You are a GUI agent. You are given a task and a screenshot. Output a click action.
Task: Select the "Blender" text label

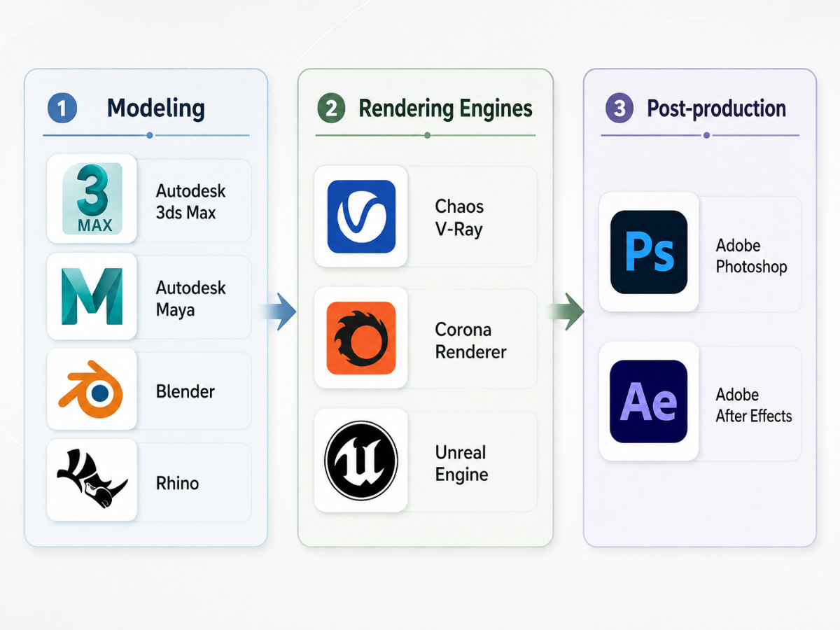(185, 391)
